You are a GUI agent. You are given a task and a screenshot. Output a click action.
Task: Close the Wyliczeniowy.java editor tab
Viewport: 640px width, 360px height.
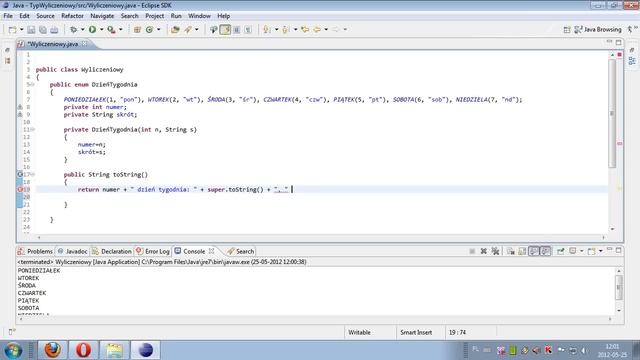tap(84, 44)
